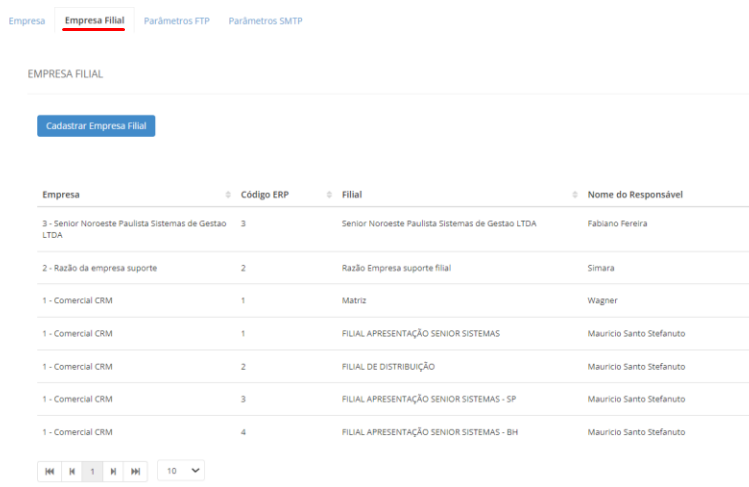Select the '3 - Senior Noroeste Paulista' empresa cell
Screen dimensions: 749x487
[134, 229]
